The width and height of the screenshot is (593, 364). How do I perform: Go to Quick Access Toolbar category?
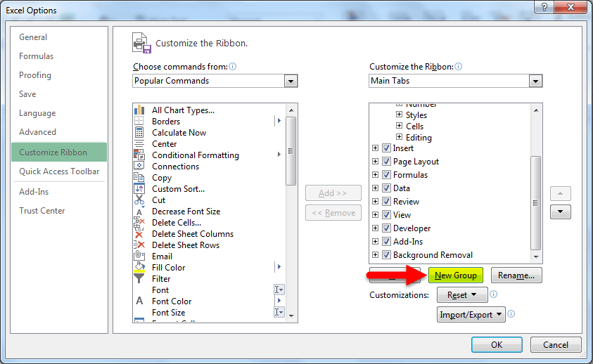(59, 171)
